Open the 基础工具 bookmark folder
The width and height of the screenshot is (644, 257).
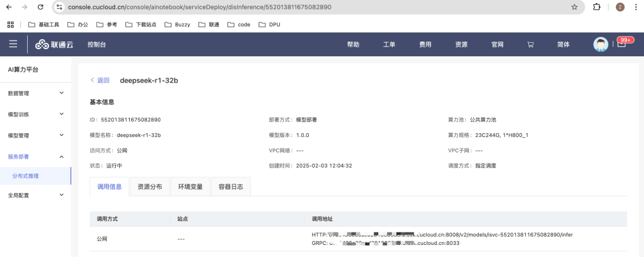pyautogui.click(x=44, y=24)
